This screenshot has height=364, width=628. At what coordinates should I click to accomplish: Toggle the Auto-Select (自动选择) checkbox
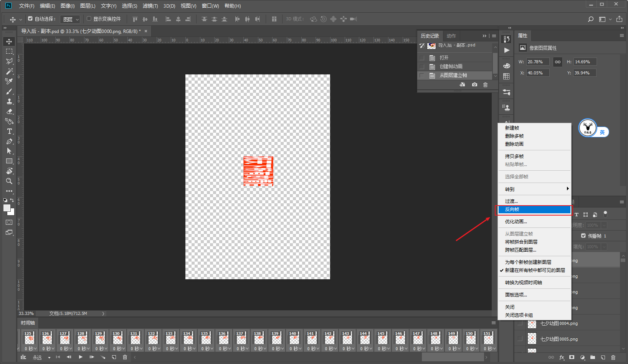coord(30,18)
